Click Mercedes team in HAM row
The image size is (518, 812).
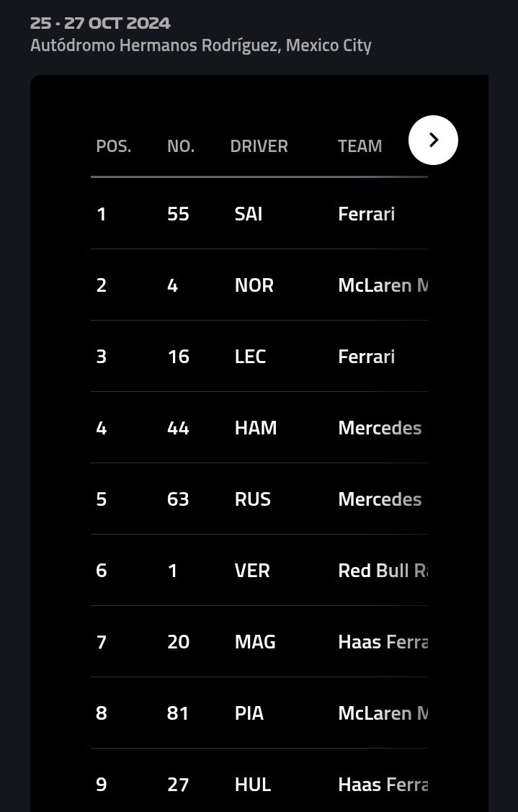[x=380, y=428]
